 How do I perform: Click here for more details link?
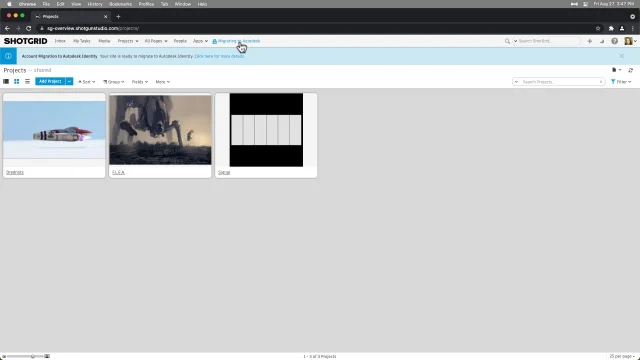[x=219, y=56]
